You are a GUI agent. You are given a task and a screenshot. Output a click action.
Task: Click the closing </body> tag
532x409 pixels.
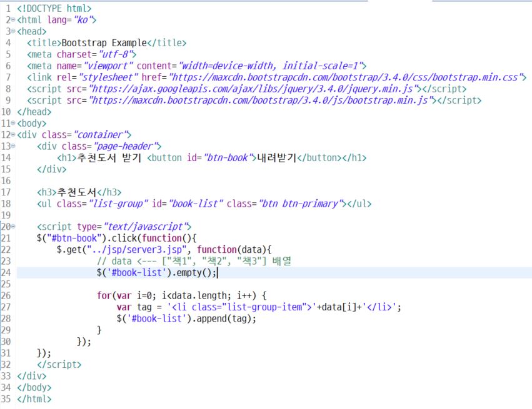pos(34,387)
